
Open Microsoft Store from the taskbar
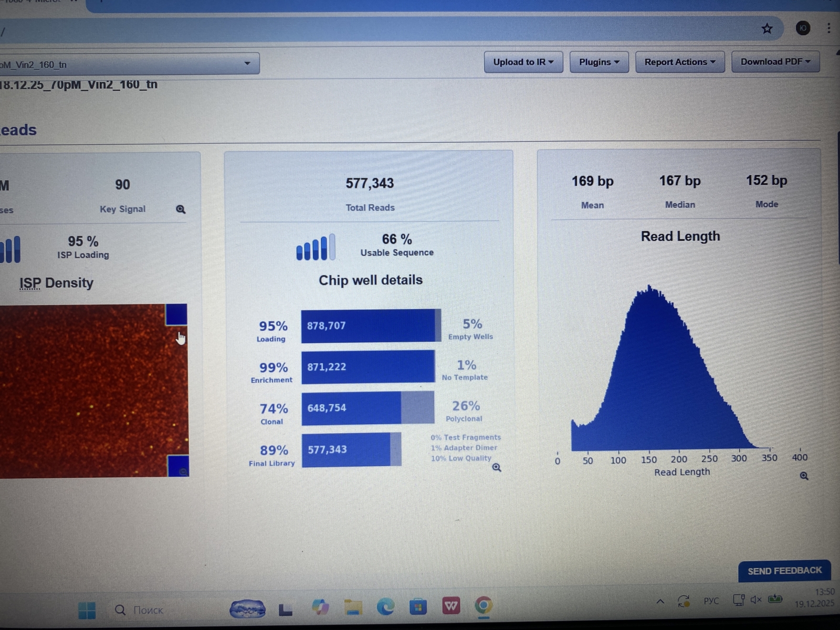click(x=418, y=607)
